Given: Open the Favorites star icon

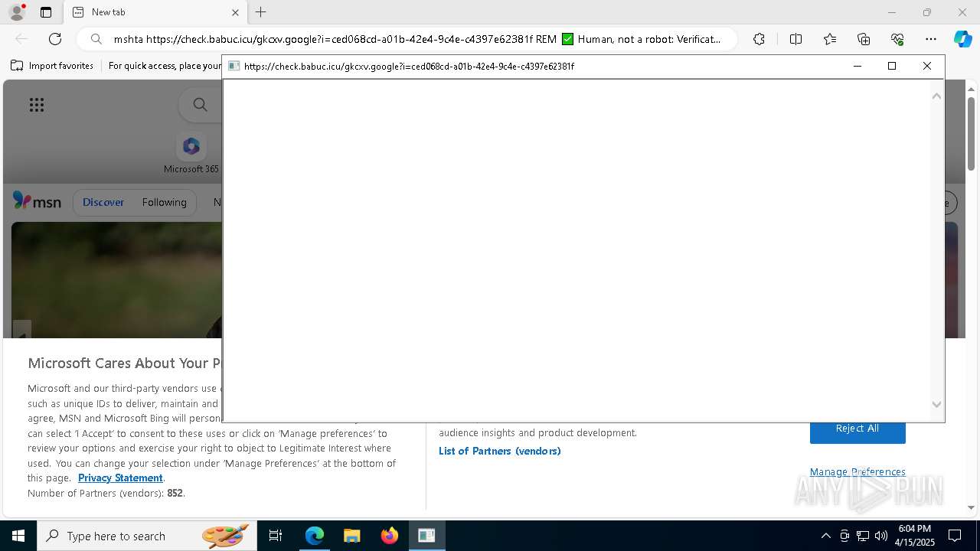Looking at the screenshot, I should tap(830, 39).
